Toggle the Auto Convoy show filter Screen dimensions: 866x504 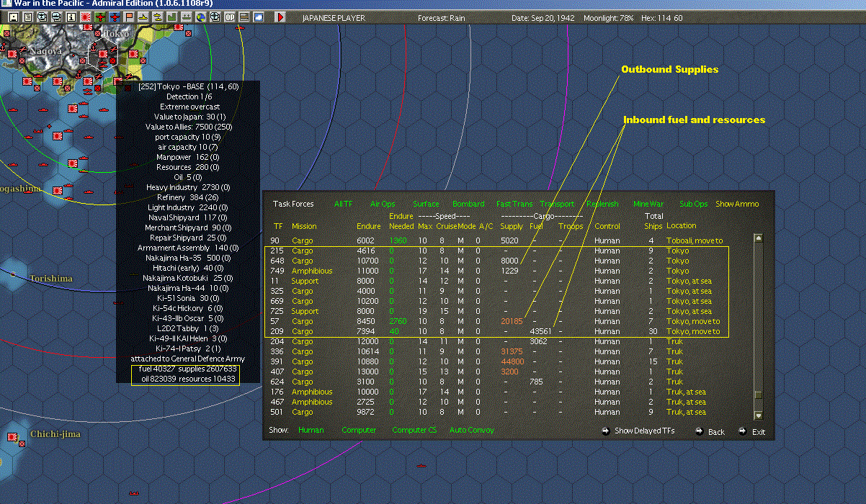click(472, 430)
